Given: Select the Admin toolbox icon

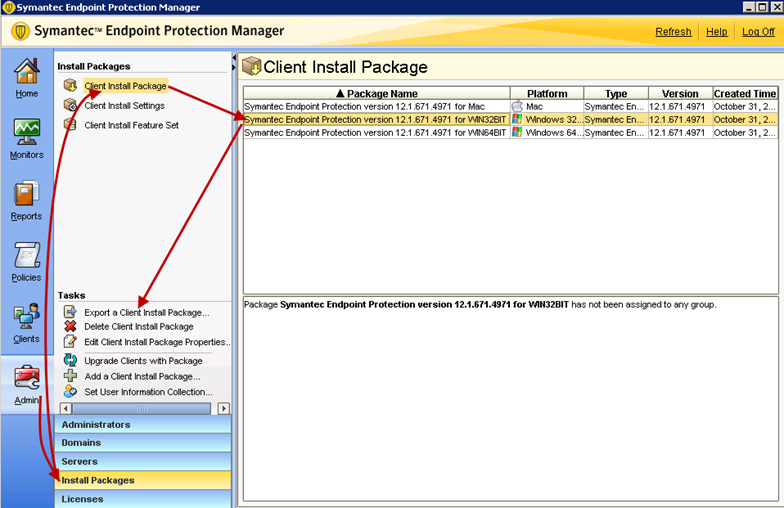Looking at the screenshot, I should [x=26, y=379].
